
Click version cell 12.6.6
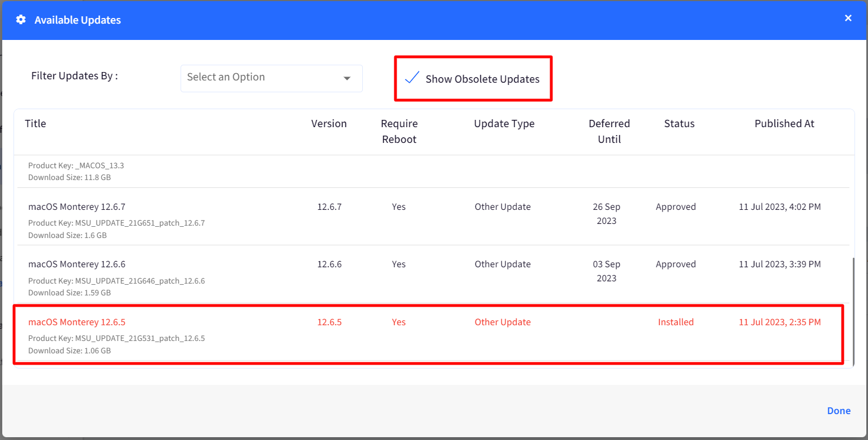(x=329, y=264)
